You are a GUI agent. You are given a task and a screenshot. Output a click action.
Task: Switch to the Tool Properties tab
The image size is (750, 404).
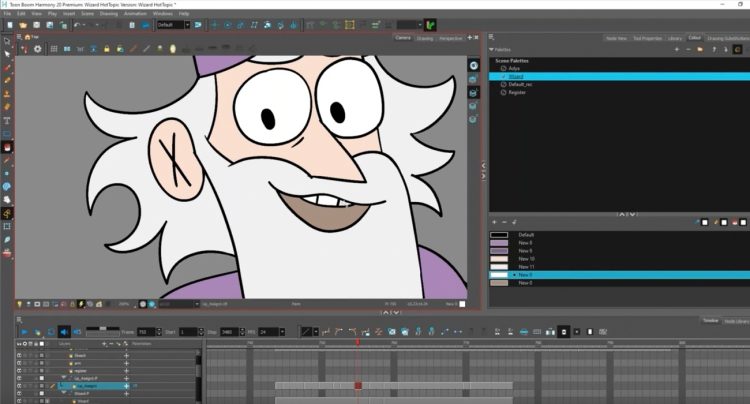point(647,38)
